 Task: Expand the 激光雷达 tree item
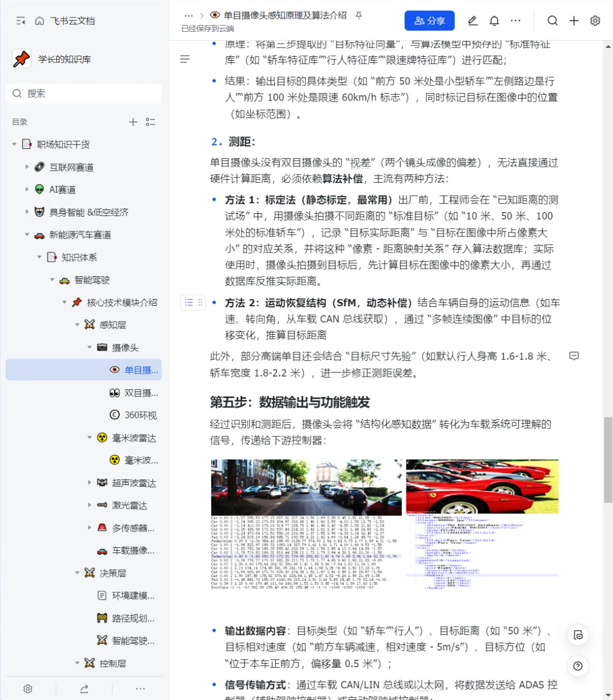coord(90,505)
